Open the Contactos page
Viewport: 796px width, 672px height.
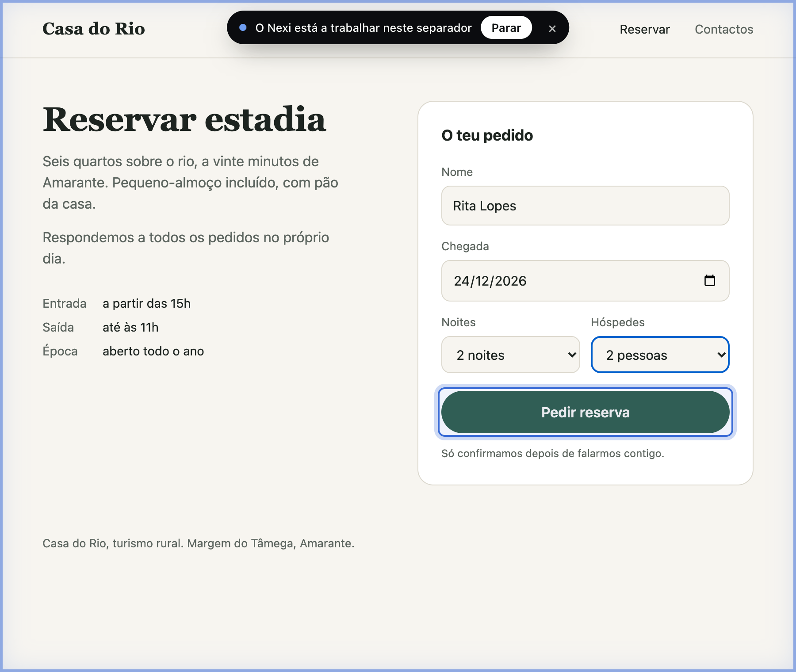click(724, 29)
